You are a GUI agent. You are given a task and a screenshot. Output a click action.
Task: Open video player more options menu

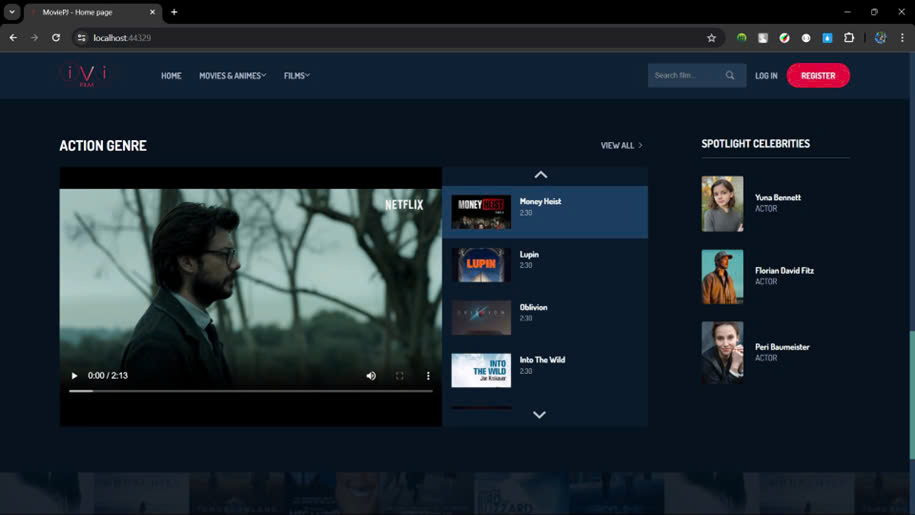click(428, 376)
